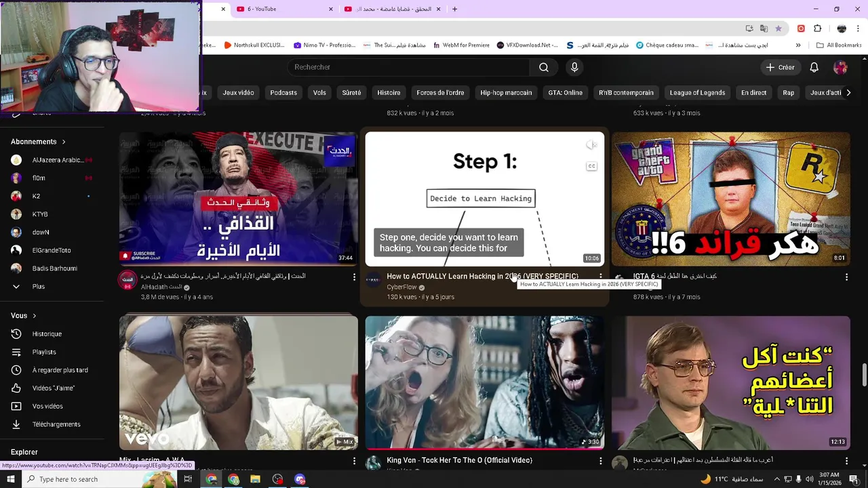Viewport: 868px width, 488px height.
Task: Open À regarder plus tard list
Action: click(x=60, y=370)
